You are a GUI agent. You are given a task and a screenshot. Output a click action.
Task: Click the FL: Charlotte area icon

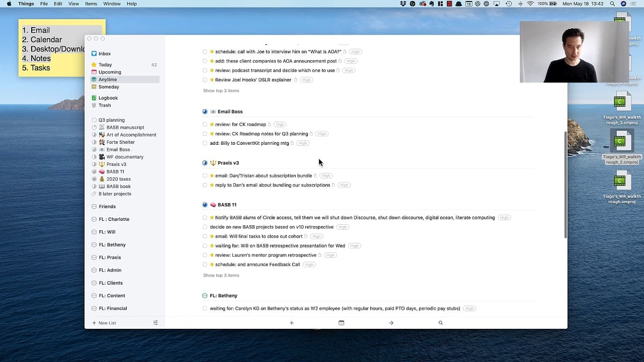click(x=94, y=219)
